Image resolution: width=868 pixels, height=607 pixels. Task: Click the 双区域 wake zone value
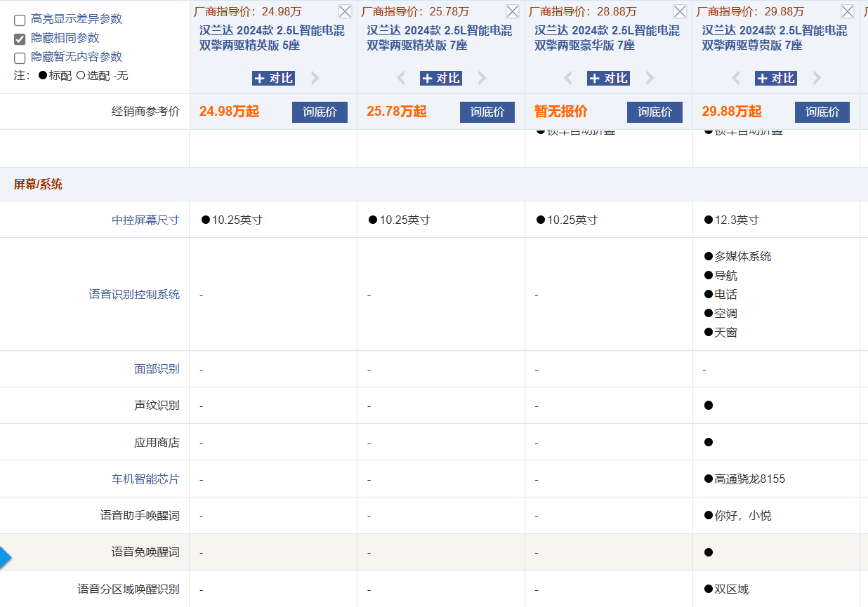click(x=731, y=589)
